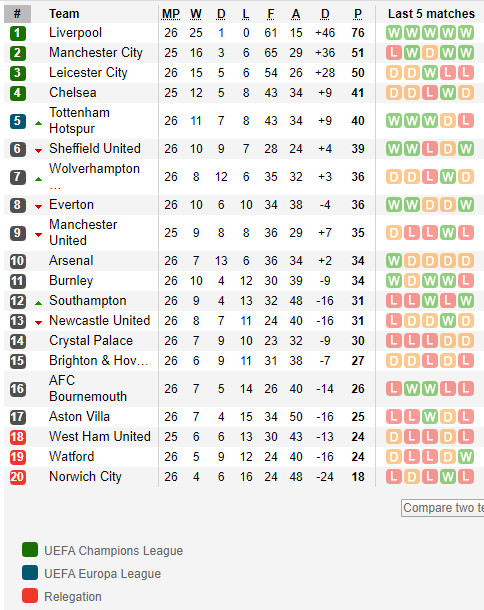Click the red Relegation legend swatch

(30, 596)
